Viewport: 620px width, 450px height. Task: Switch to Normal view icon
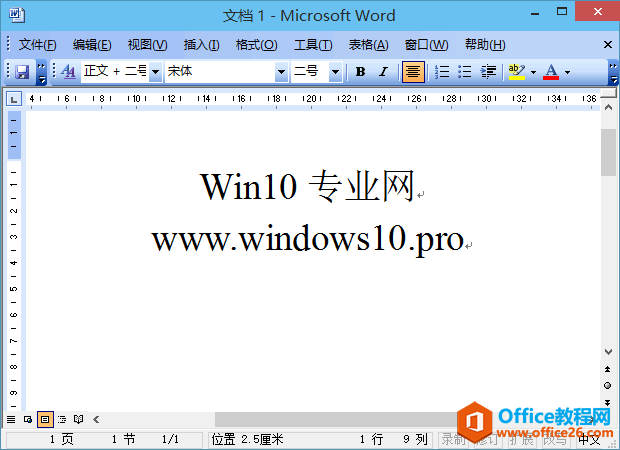click(x=11, y=420)
